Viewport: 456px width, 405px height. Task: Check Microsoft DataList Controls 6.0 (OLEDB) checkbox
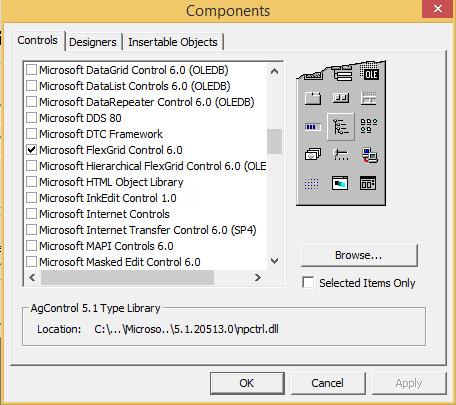(x=31, y=86)
